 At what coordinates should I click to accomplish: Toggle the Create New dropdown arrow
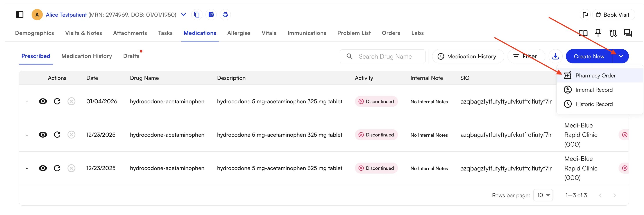tap(621, 57)
